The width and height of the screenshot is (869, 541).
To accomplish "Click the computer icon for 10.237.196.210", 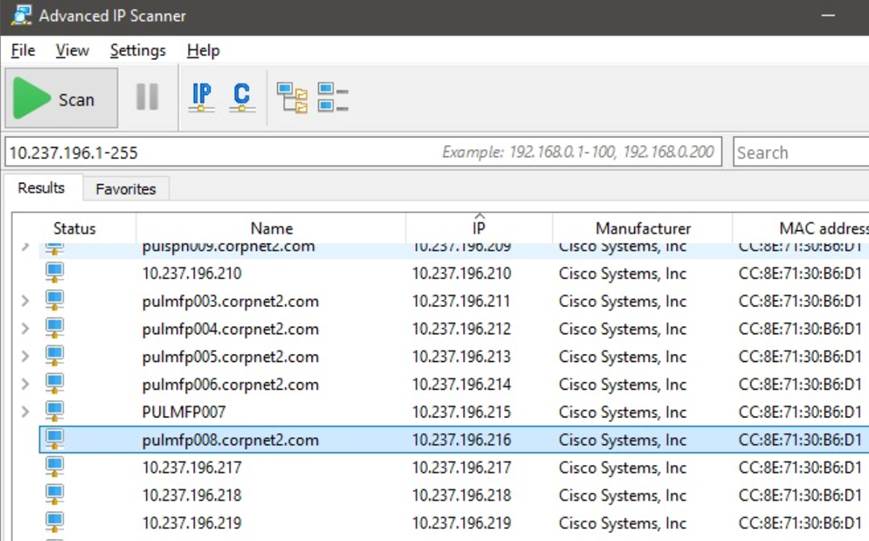I will pyautogui.click(x=54, y=273).
